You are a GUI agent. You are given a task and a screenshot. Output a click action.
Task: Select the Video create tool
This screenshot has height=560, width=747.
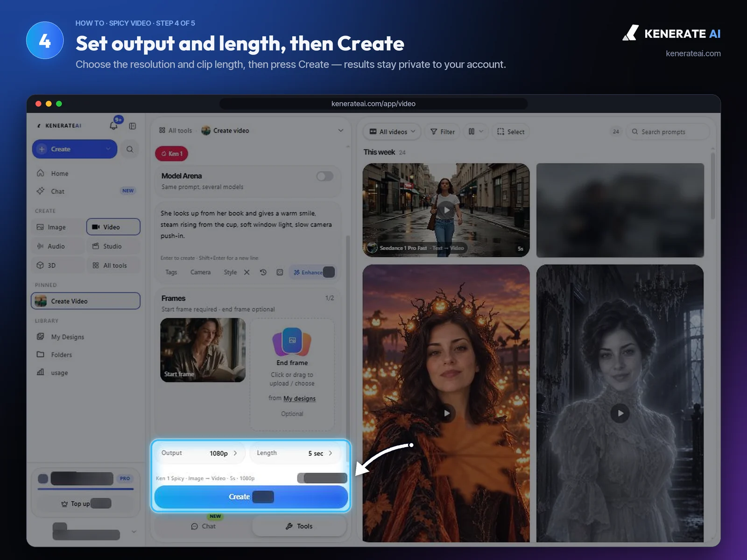[x=113, y=227]
